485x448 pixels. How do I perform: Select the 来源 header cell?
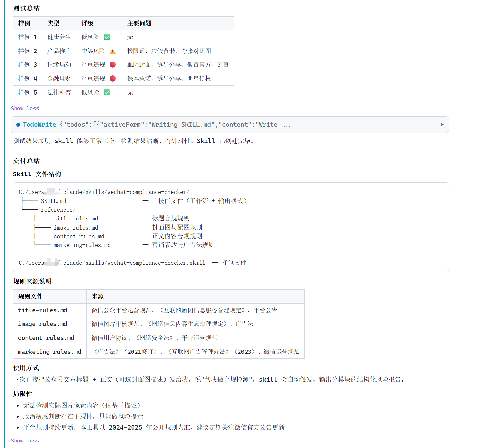pos(195,297)
